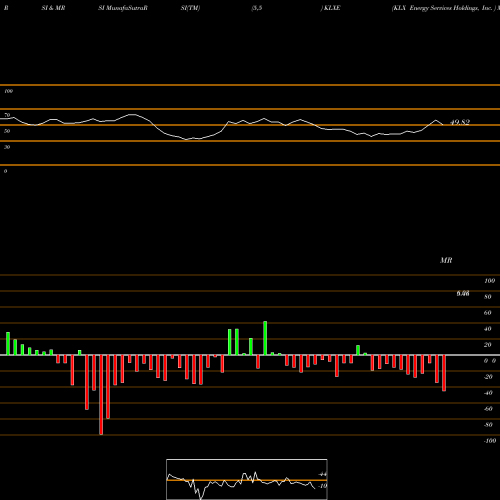
Task: Click the MR axis label -20
Action: (488, 377)
